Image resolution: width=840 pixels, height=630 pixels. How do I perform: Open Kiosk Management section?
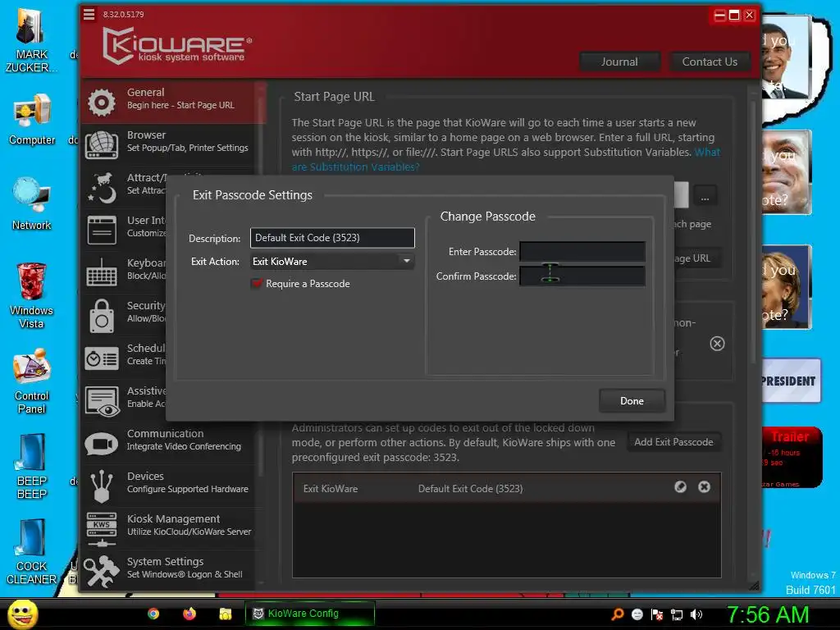coord(171,529)
